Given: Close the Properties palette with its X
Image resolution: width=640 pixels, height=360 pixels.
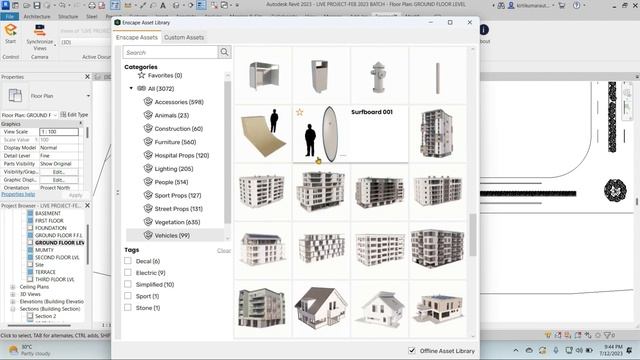Looking at the screenshot, I should [x=87, y=77].
